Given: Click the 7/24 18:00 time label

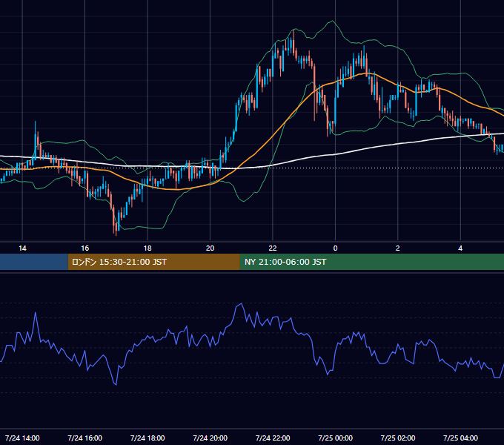Looking at the screenshot, I should point(147,438).
